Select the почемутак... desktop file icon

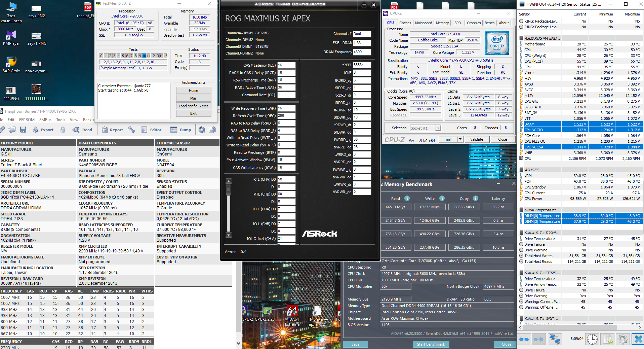(37, 66)
